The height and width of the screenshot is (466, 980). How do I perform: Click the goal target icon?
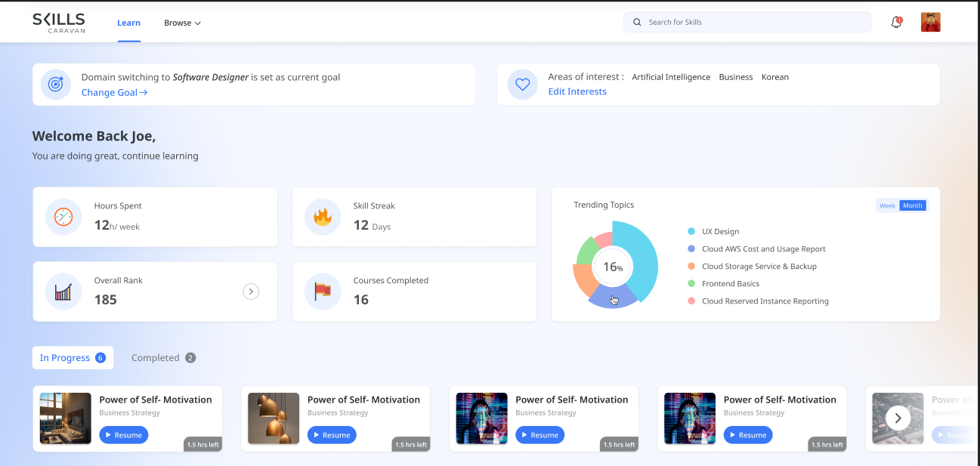tap(55, 84)
